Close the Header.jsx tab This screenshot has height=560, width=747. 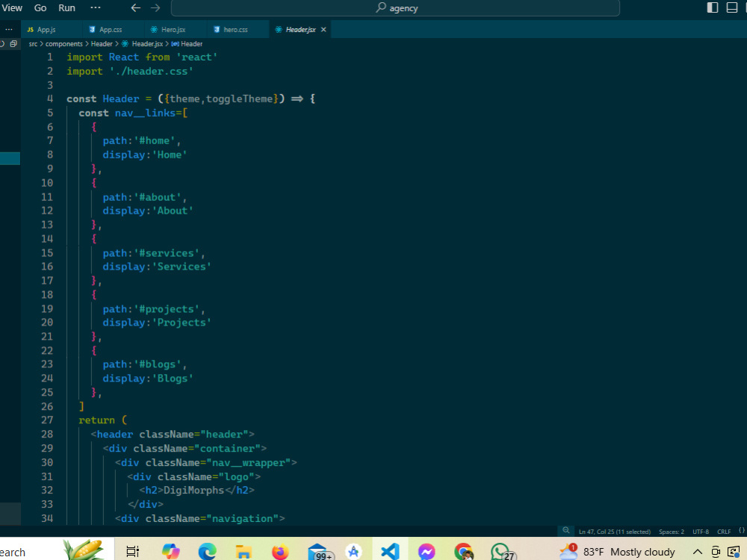pos(323,30)
